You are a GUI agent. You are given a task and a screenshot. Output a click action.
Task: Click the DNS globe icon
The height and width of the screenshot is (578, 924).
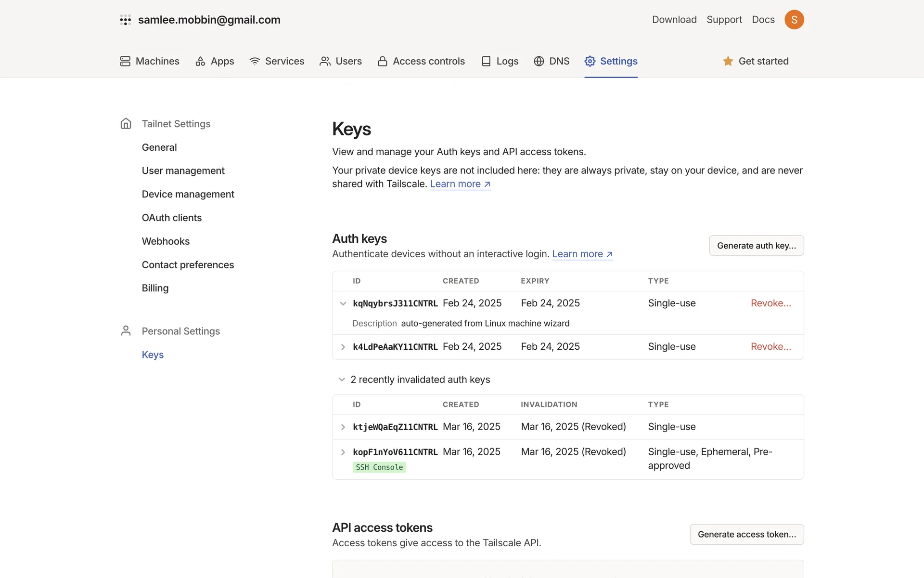pos(539,61)
